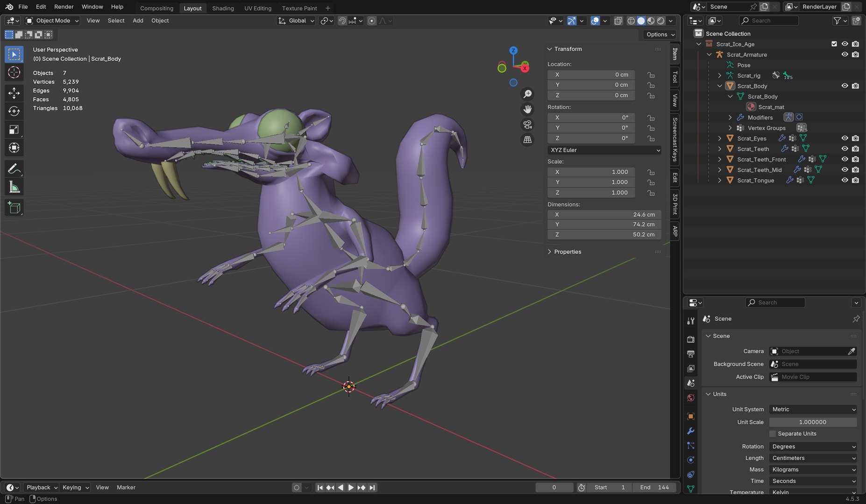This screenshot has height=504, width=866.
Task: Open the Tool sidebar tab
Action: [675, 77]
